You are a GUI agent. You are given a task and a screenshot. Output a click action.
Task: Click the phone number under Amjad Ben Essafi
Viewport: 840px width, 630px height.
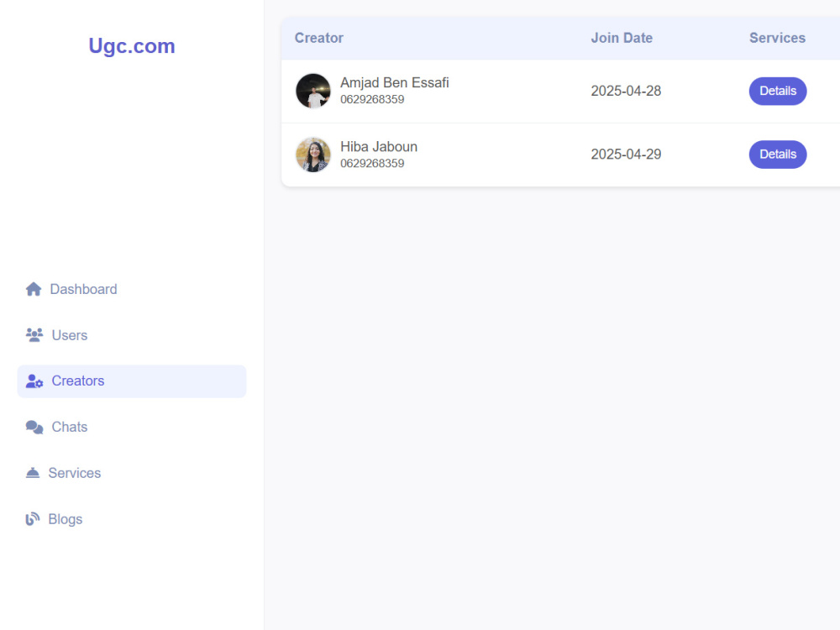372,100
